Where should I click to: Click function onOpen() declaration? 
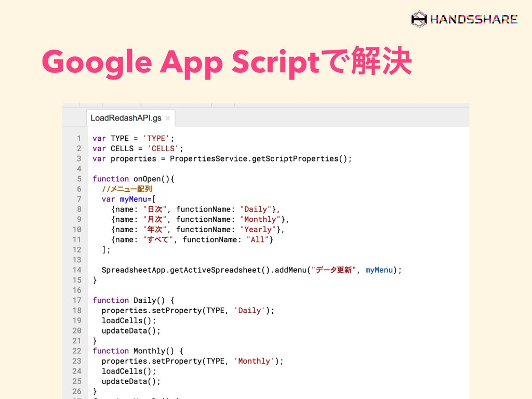134,179
